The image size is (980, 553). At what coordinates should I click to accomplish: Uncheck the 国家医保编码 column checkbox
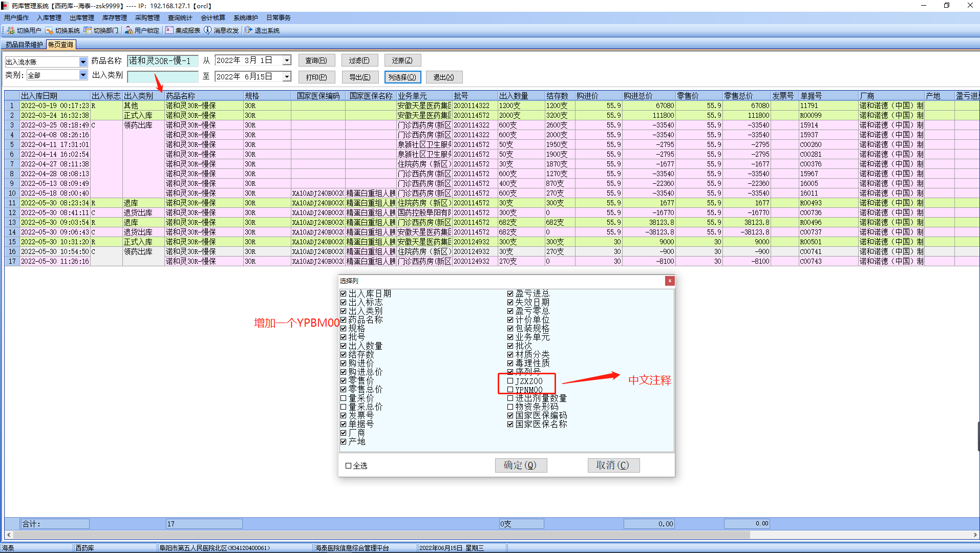tap(510, 416)
